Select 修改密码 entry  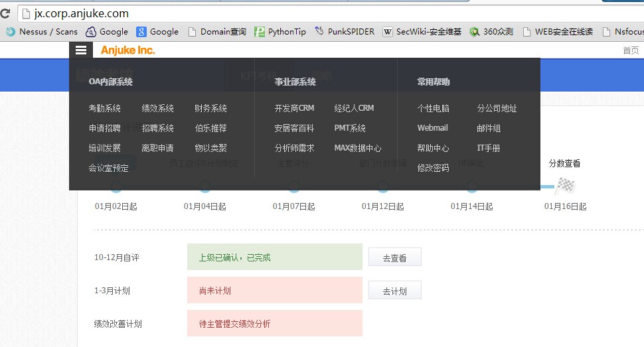[434, 168]
